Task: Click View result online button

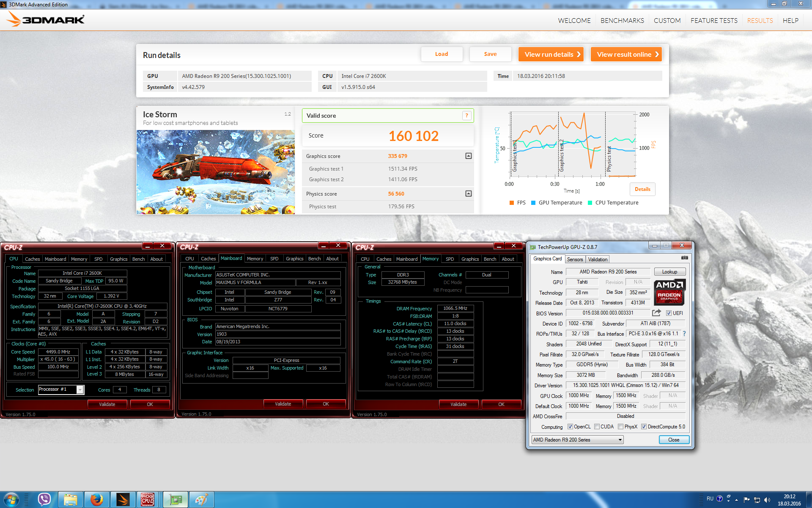Action: tap(626, 54)
